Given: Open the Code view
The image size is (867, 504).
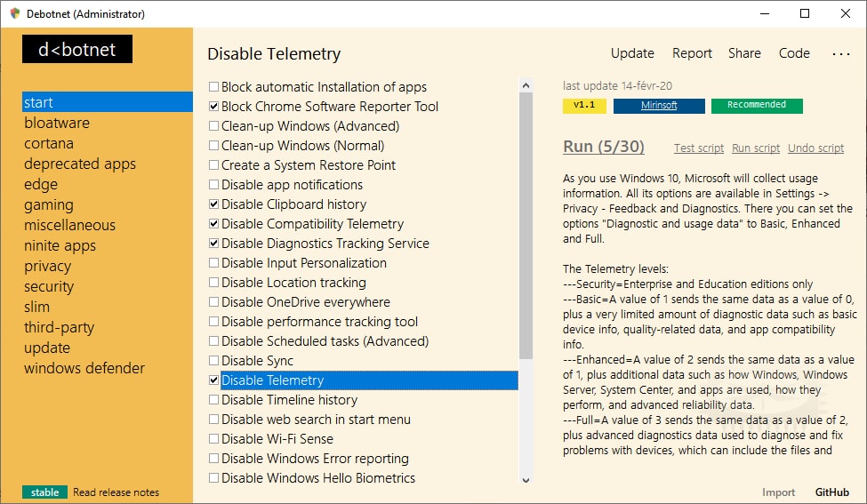Looking at the screenshot, I should tap(794, 53).
